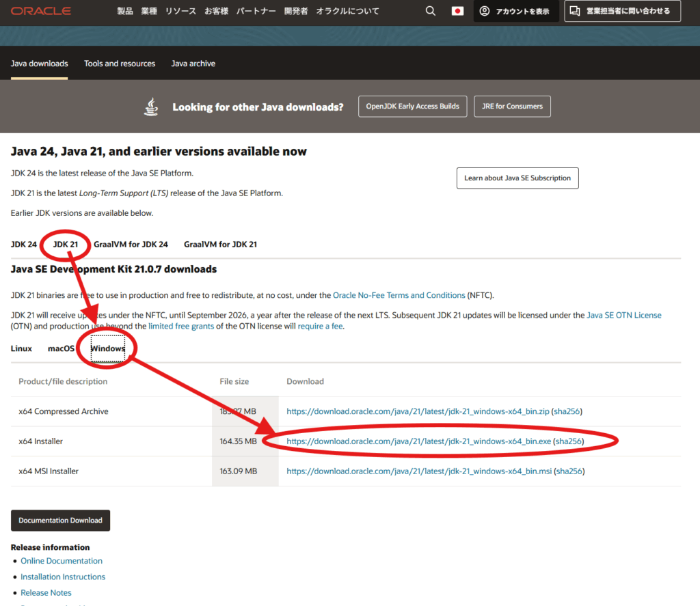Select the Linux platform tab

(x=21, y=348)
